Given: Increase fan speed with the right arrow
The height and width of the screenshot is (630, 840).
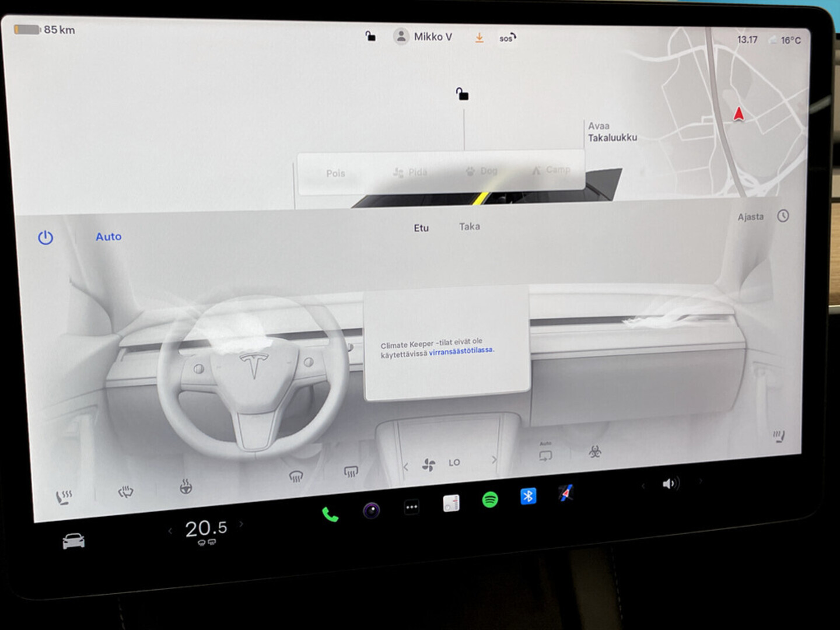Looking at the screenshot, I should pyautogui.click(x=494, y=459).
